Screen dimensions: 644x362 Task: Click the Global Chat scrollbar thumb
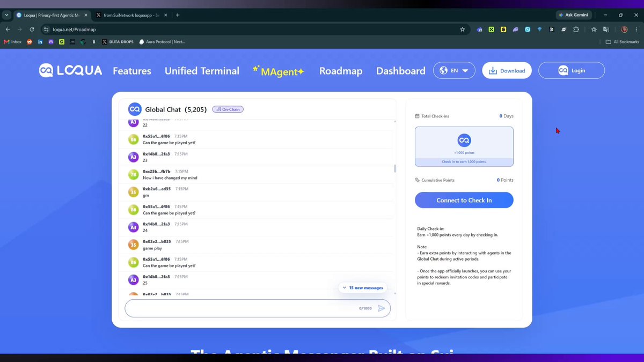click(x=396, y=168)
